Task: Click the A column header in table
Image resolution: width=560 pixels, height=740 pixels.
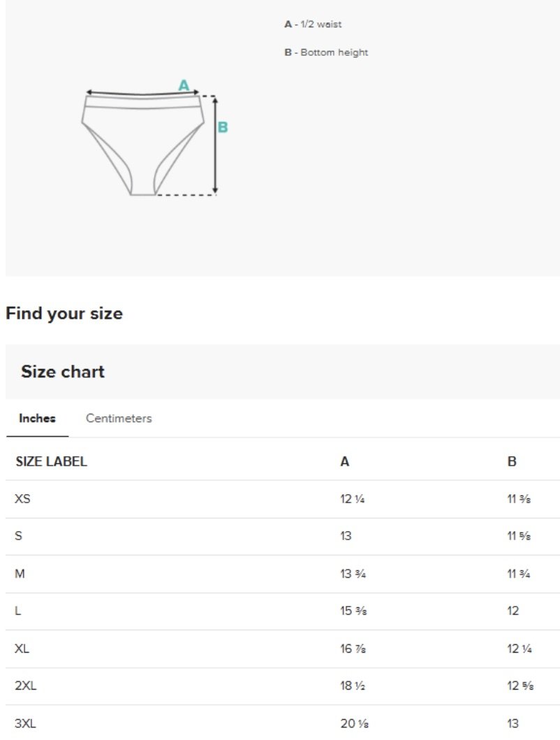Action: click(345, 461)
